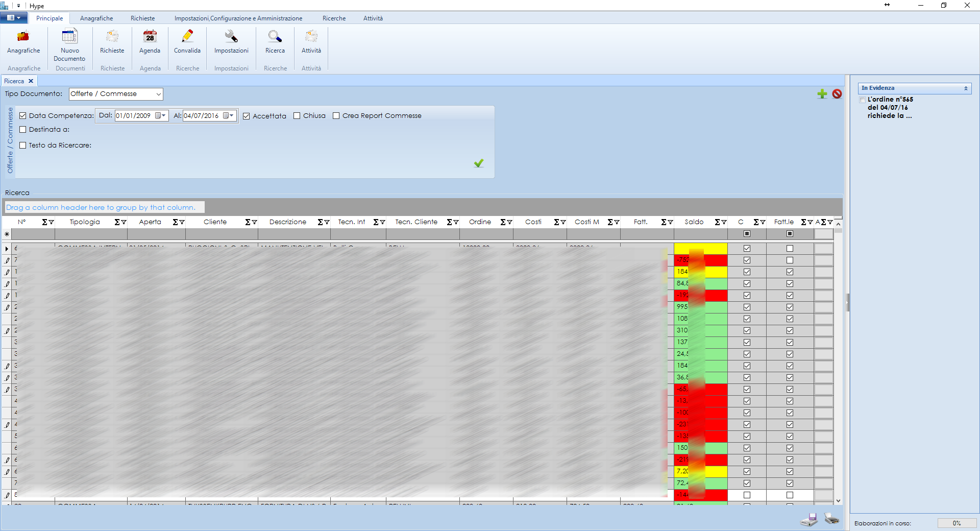Click the Fatt. column sum icon
This screenshot has height=531, width=980.
(664, 222)
